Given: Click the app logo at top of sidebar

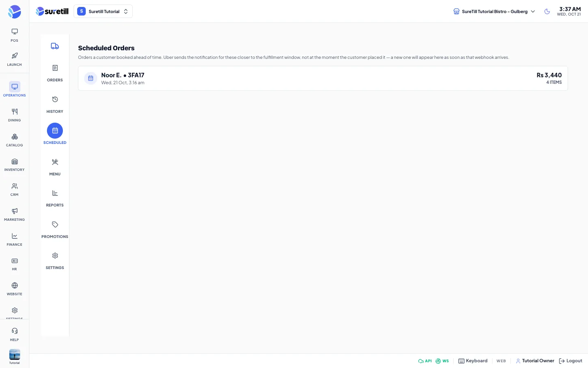Looking at the screenshot, I should [14, 11].
